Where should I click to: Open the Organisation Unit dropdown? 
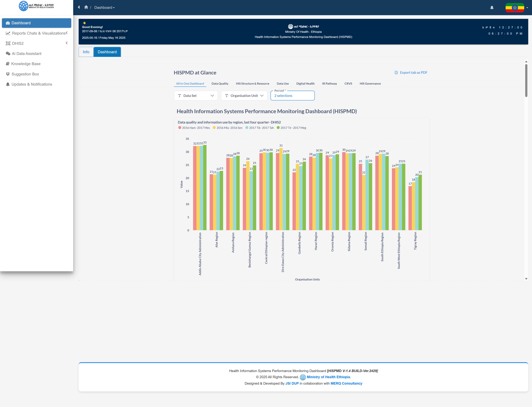pyautogui.click(x=244, y=95)
